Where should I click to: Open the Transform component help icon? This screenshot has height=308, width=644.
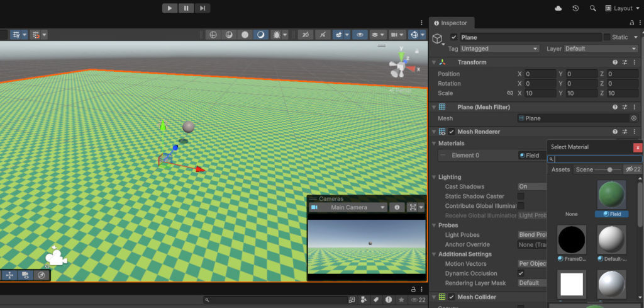(x=615, y=62)
